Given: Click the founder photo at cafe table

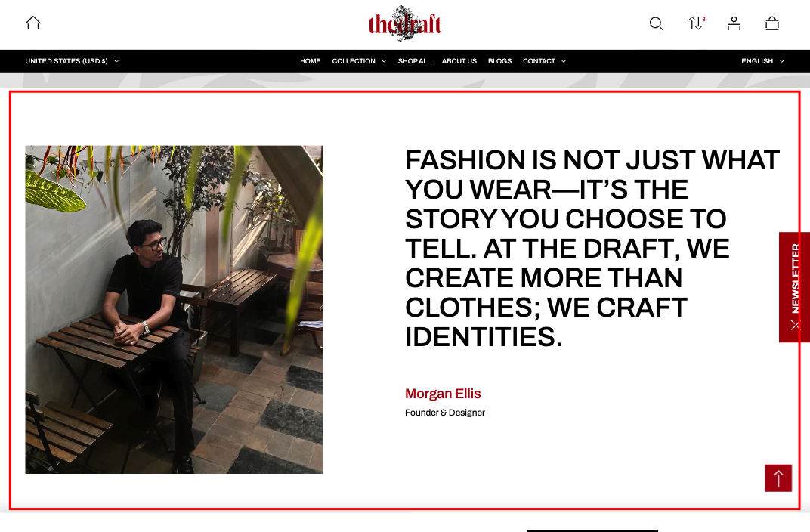Looking at the screenshot, I should coord(174,309).
